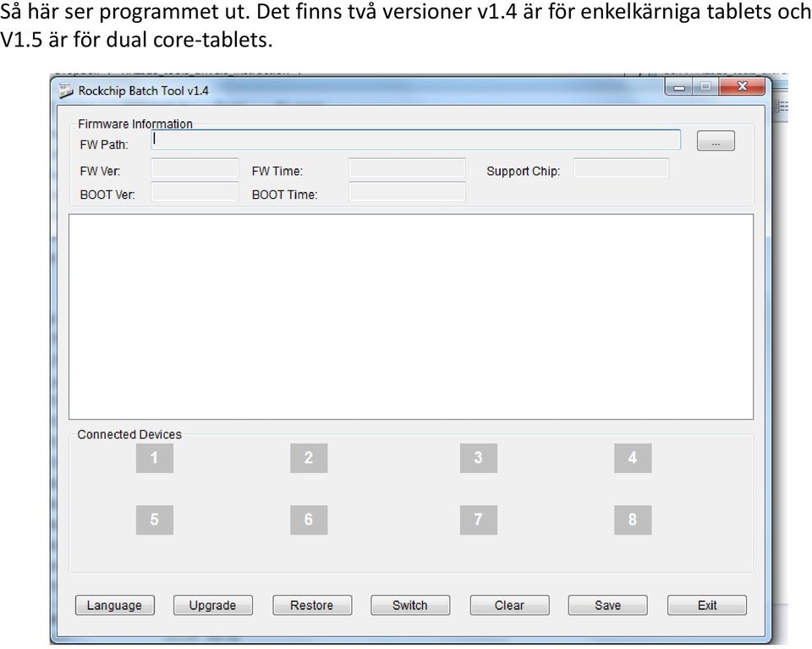Select connected device slot 7

[479, 520]
